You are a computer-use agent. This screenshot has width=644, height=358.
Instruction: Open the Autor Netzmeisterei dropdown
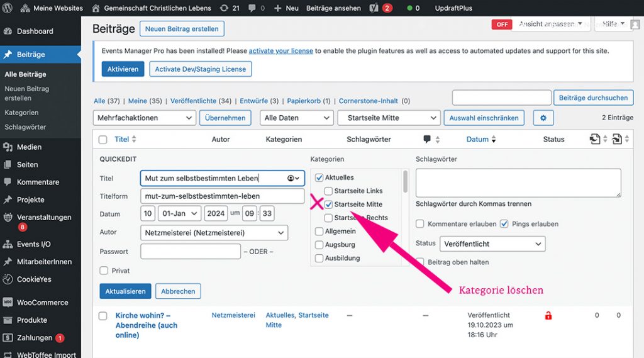coord(214,233)
